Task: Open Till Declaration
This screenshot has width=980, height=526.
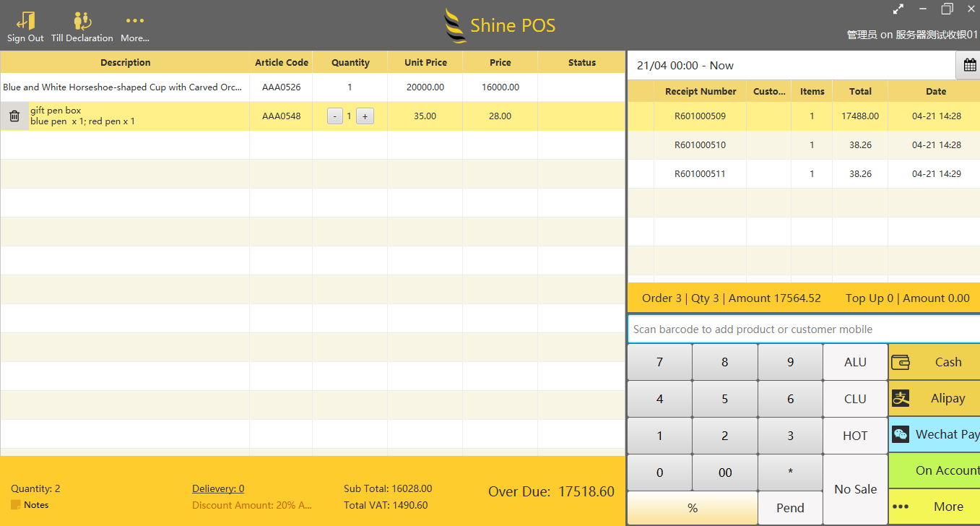Action: 82,21
